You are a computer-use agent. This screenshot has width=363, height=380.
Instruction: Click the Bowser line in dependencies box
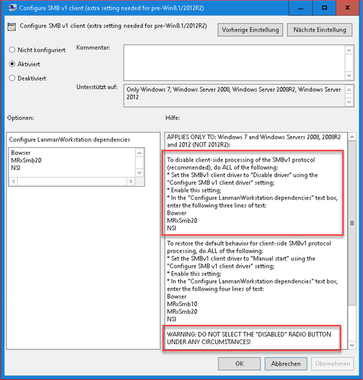click(20, 153)
